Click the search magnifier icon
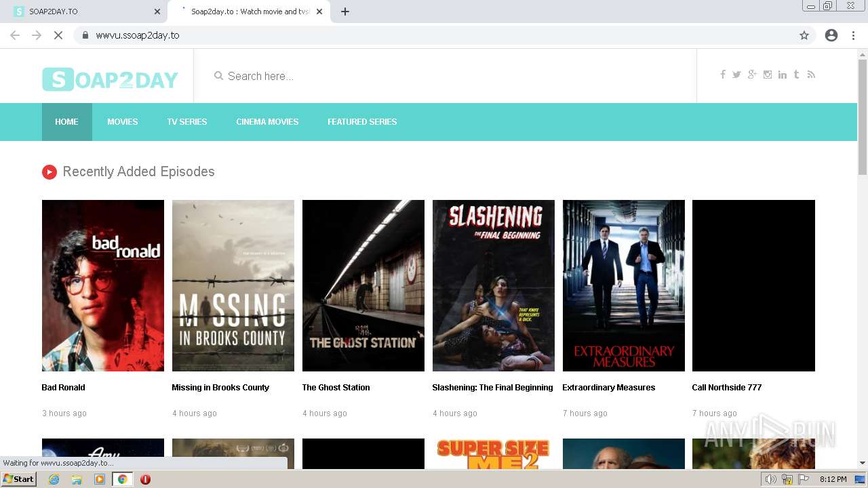868x488 pixels. coord(218,76)
